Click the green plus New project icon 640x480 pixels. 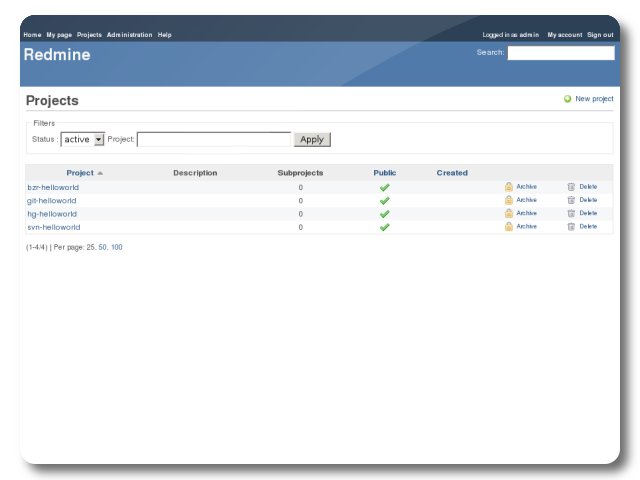(x=568, y=99)
